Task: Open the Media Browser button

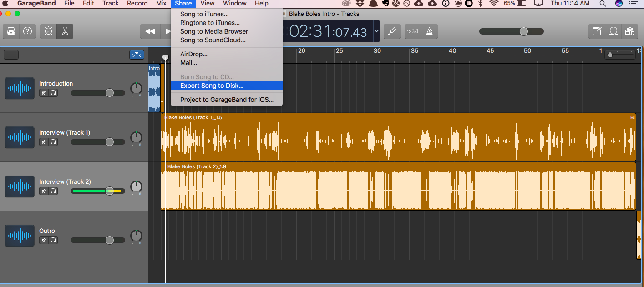Action: [x=630, y=31]
